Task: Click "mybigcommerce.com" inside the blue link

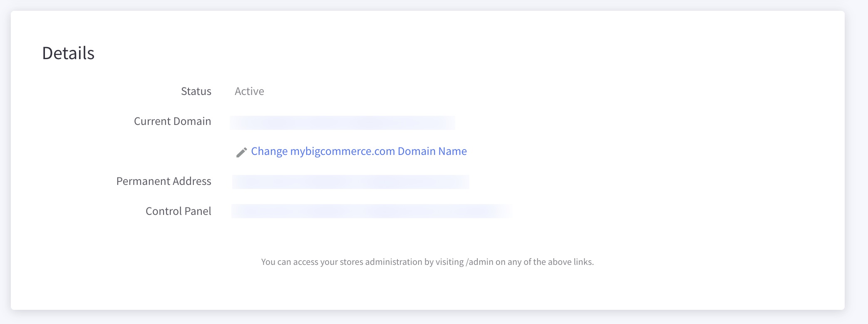Action: click(342, 151)
